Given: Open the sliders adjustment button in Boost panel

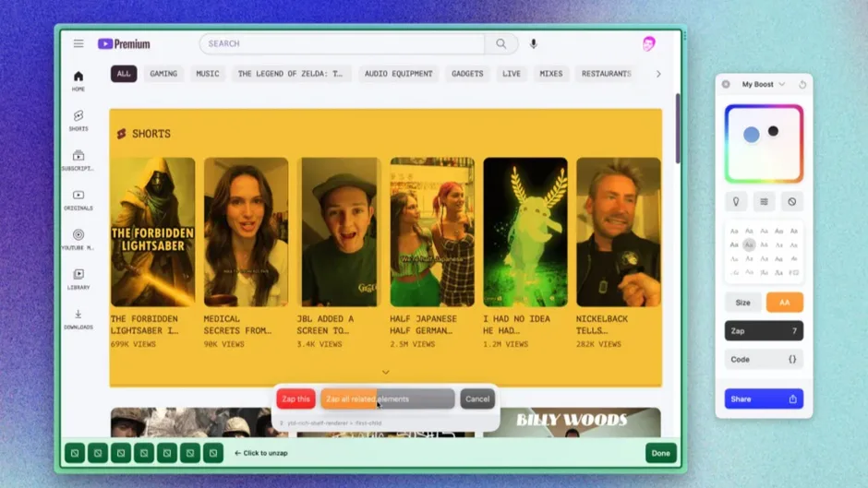Looking at the screenshot, I should point(764,202).
